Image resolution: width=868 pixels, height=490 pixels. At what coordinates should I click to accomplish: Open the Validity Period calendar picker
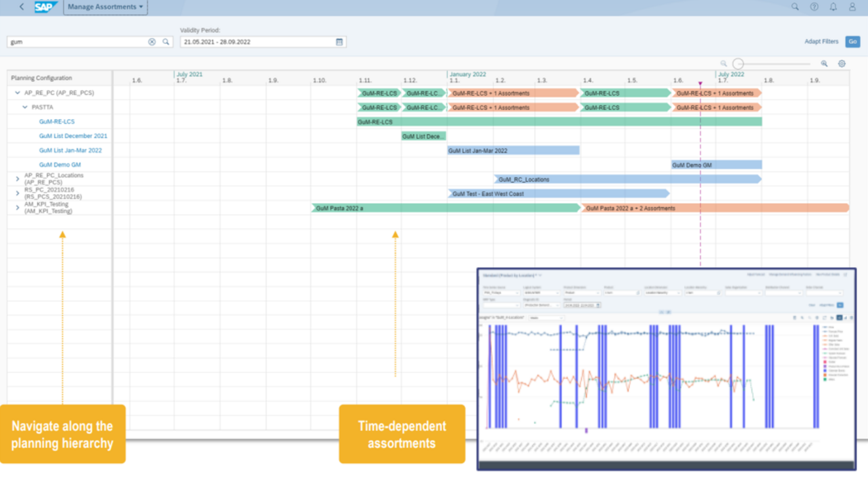pos(339,41)
